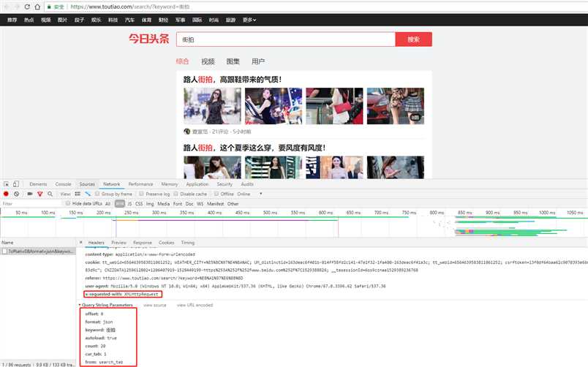Viewport: 588px width, 367px height.
Task: Enable Group by frame checkbox
Action: tap(97, 194)
